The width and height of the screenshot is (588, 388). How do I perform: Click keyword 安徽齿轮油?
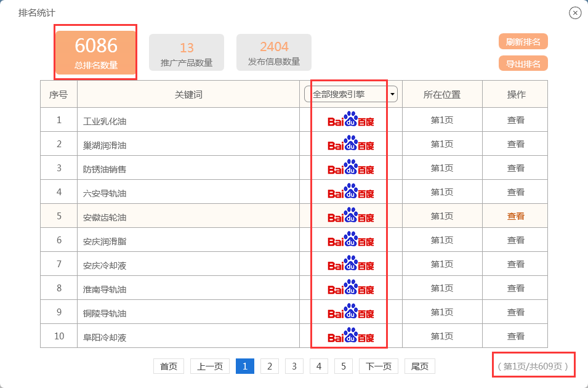coord(105,217)
